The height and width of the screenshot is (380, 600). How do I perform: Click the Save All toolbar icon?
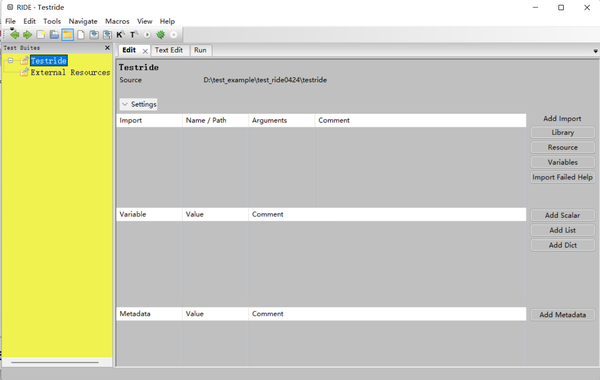[x=107, y=35]
